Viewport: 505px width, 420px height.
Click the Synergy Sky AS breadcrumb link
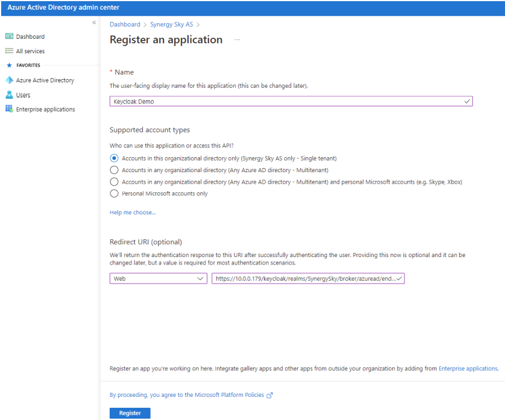[x=172, y=24]
